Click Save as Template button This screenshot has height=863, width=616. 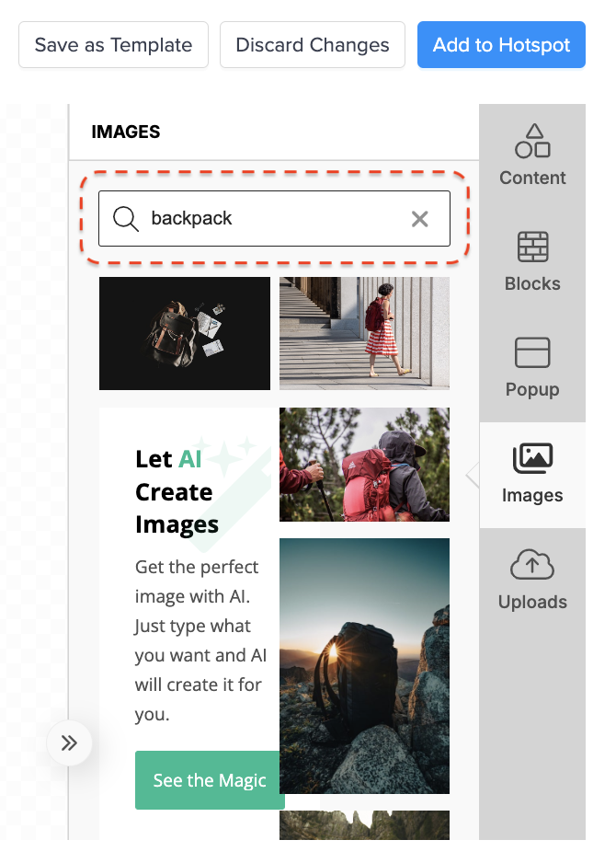pos(113,45)
